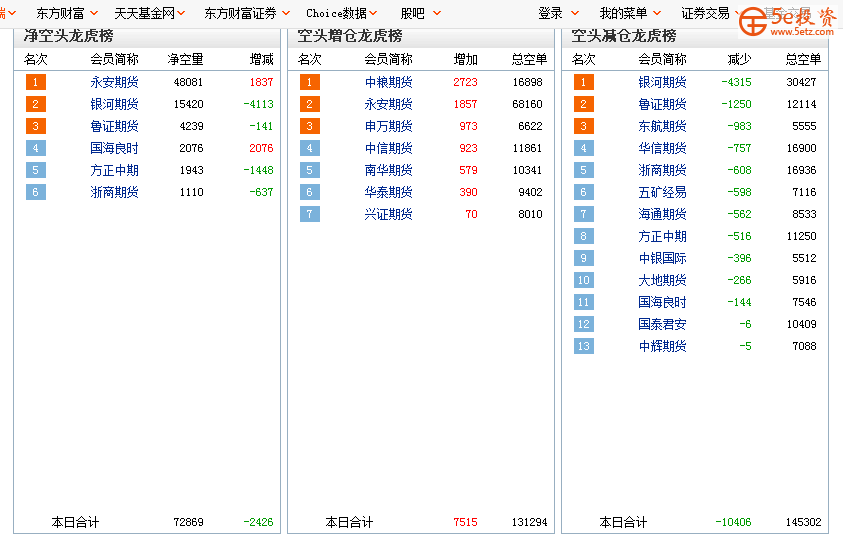843x548 pixels.
Task: Open 方正中期 in net-short ranking
Action: click(x=114, y=170)
